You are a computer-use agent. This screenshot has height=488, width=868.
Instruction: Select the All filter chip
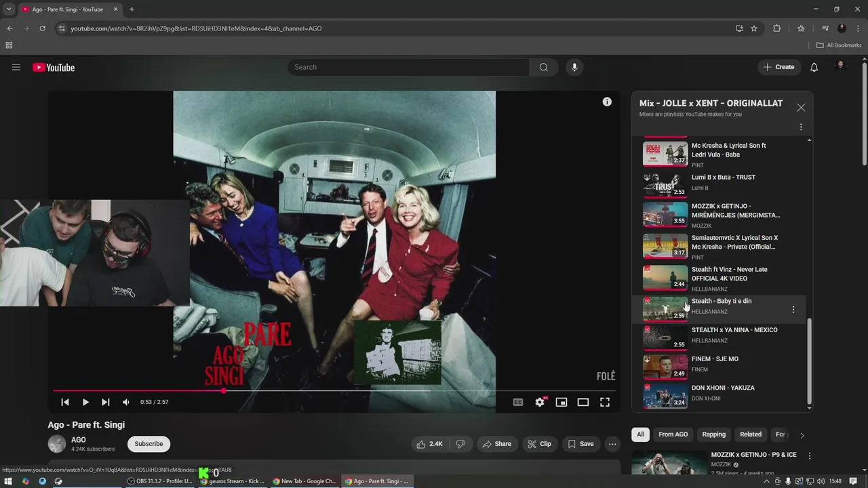tap(640, 434)
